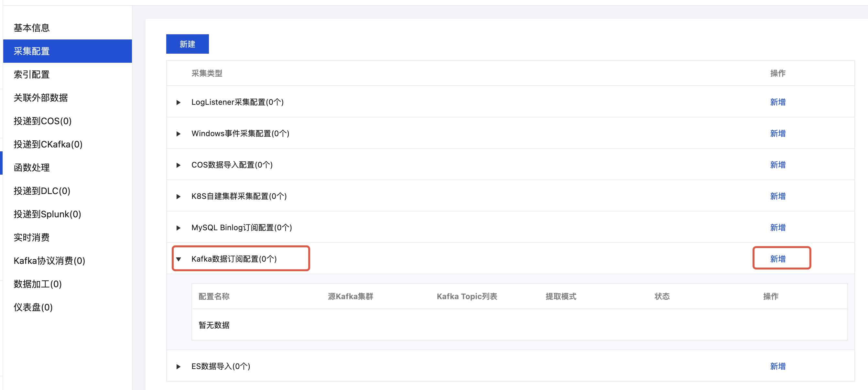Image resolution: width=868 pixels, height=390 pixels.
Task: Collapse the Kafka数据订阅配置 row arrow
Action: (x=179, y=259)
